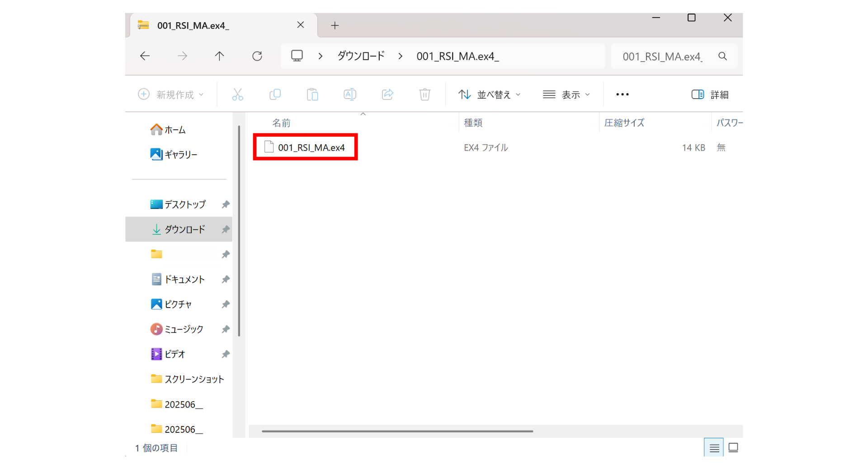Switch to large icons view at bottom right
Image resolution: width=868 pixels, height=469 pixels.
click(733, 447)
